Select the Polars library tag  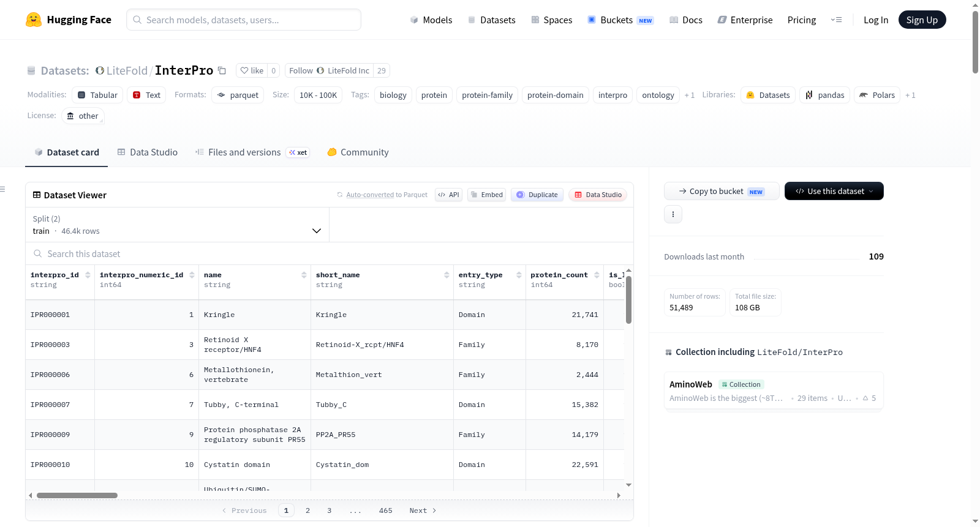[x=877, y=95]
